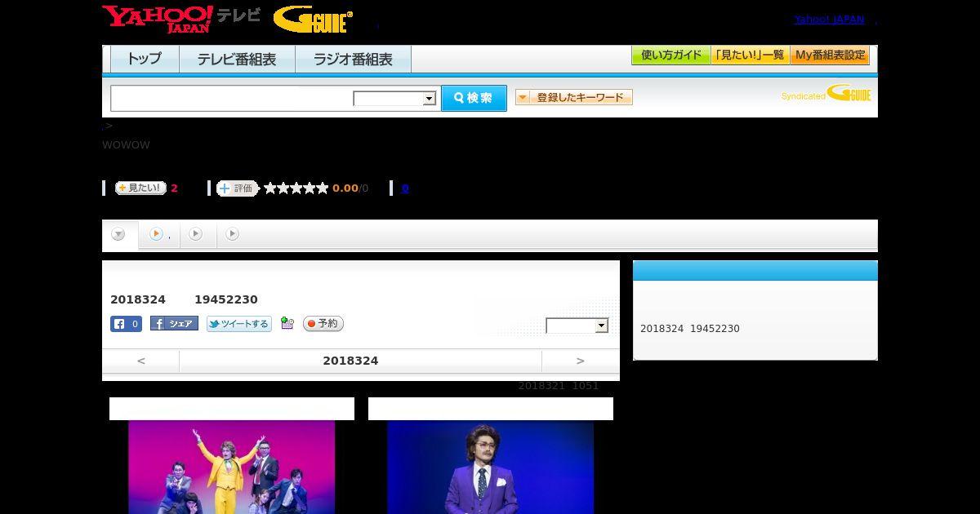Open 登録したキーワード dropdown

574,97
